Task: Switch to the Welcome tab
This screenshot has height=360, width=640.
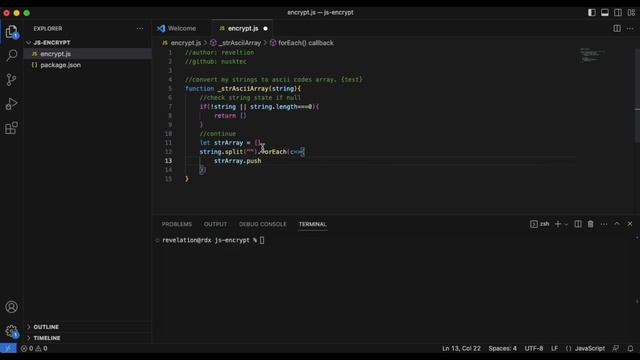Action: click(182, 28)
